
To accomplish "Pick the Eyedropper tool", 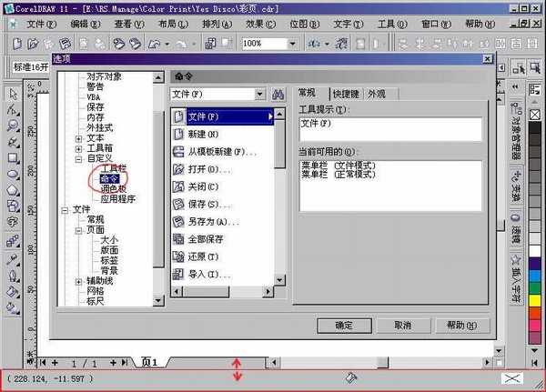I will (x=13, y=260).
